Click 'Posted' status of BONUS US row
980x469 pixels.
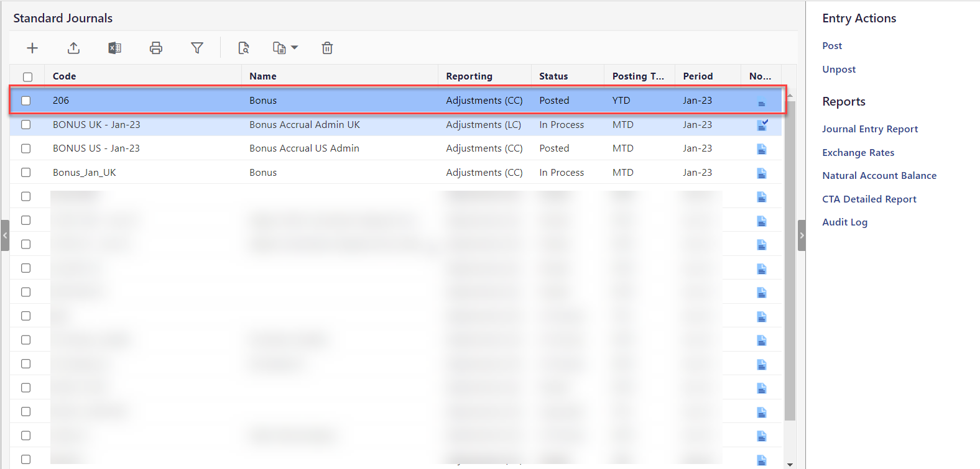[x=554, y=148]
